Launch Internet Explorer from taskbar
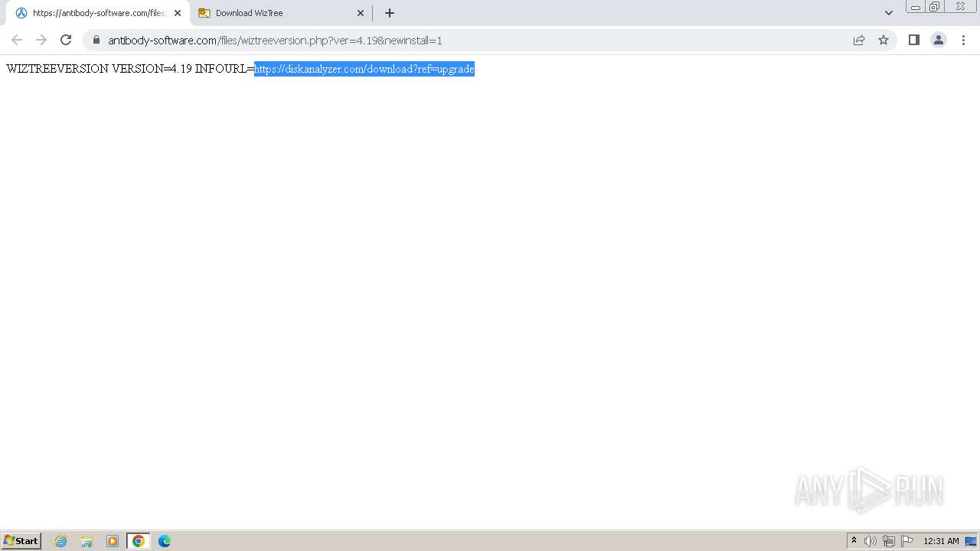This screenshot has width=980, height=551. (61, 541)
